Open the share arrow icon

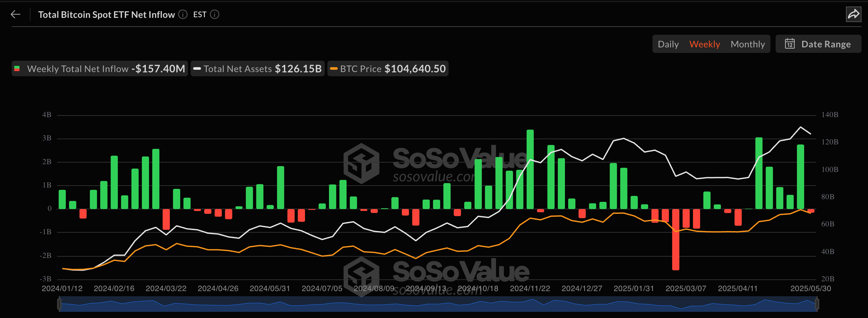tap(853, 15)
